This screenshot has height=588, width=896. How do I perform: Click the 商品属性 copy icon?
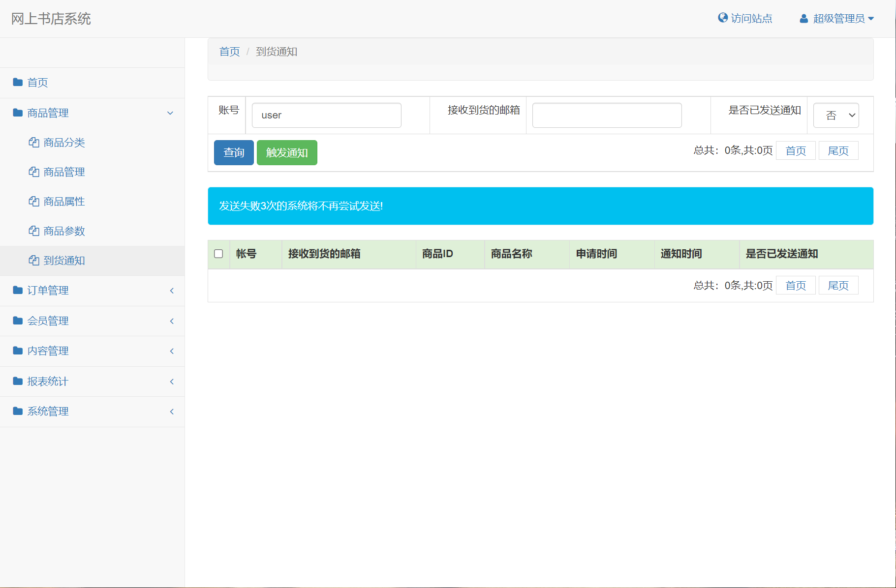[33, 202]
